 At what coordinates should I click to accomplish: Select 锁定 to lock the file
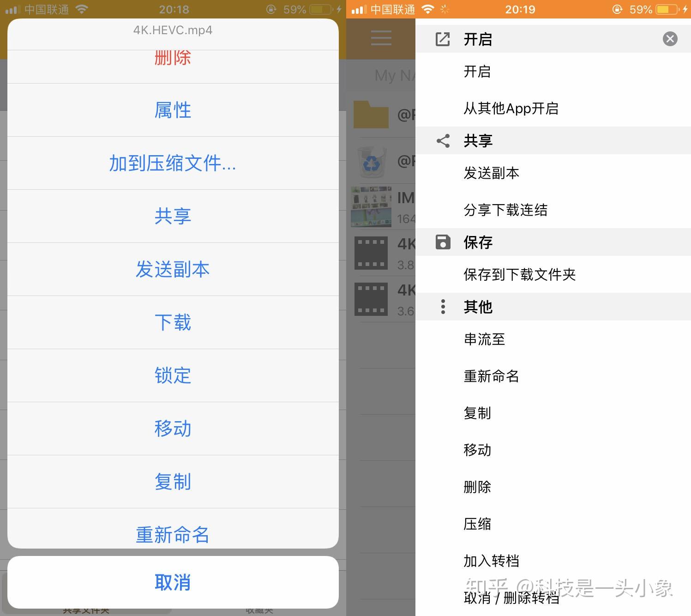[x=172, y=376]
